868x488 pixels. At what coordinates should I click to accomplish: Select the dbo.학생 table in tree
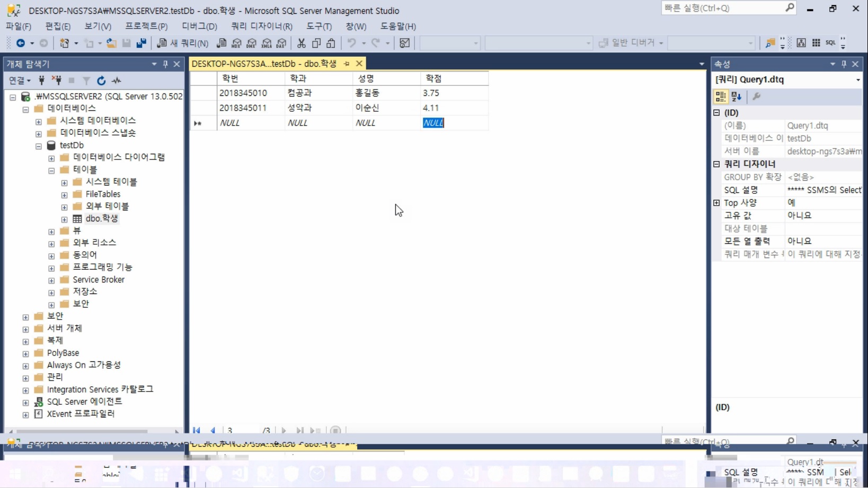coord(102,218)
